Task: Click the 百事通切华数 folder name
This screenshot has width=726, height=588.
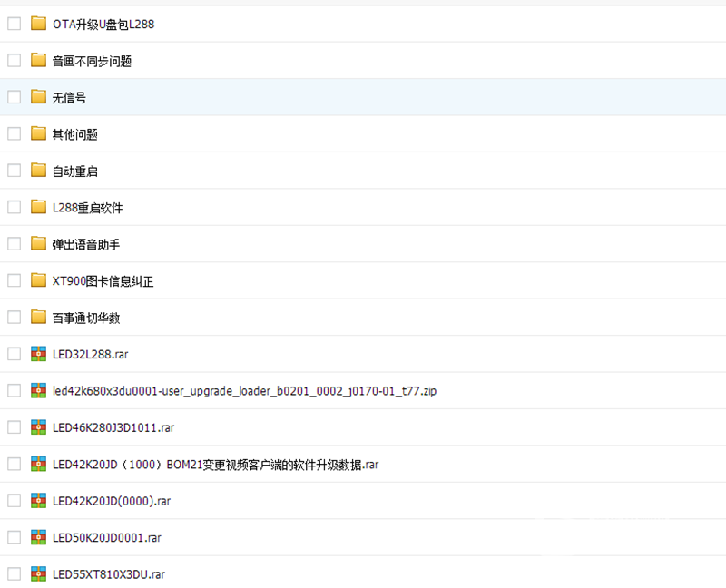Action: (86, 318)
